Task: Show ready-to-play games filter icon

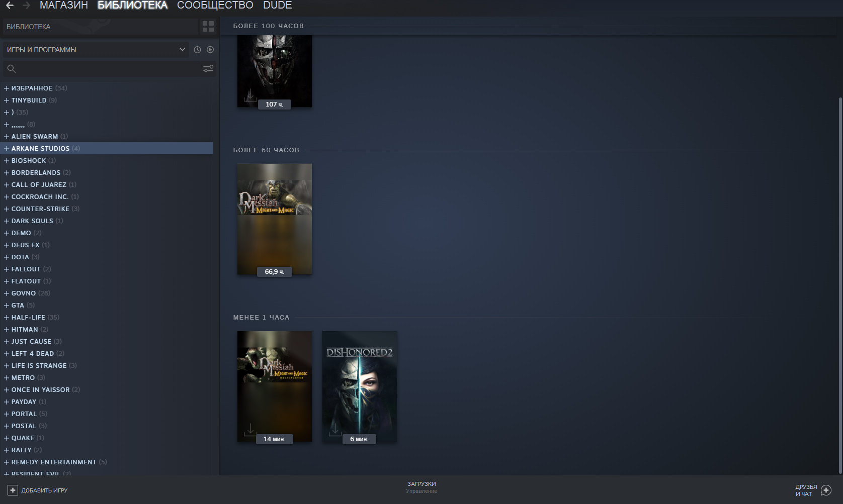Action: [210, 50]
